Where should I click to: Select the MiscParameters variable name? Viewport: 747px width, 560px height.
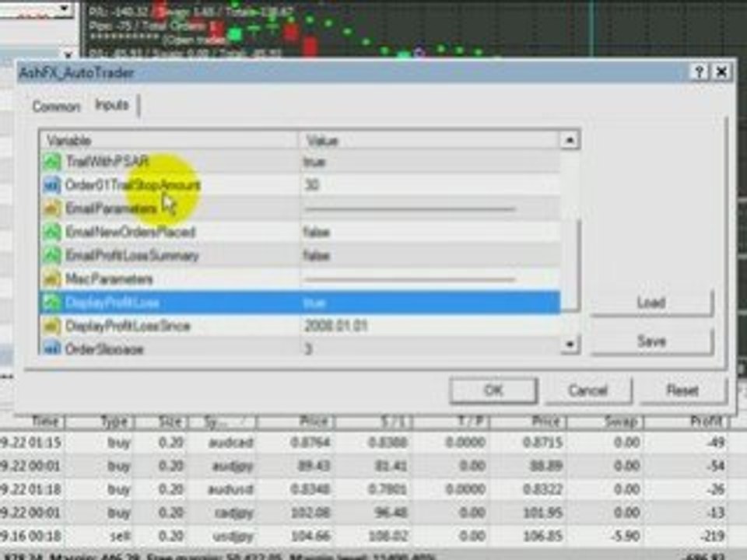(x=109, y=279)
